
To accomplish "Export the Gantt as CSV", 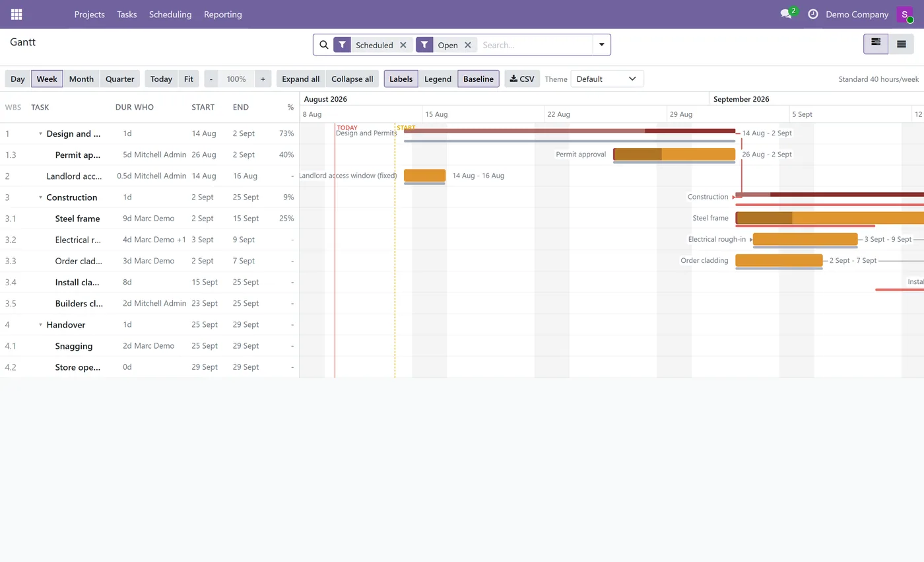I will coord(522,79).
